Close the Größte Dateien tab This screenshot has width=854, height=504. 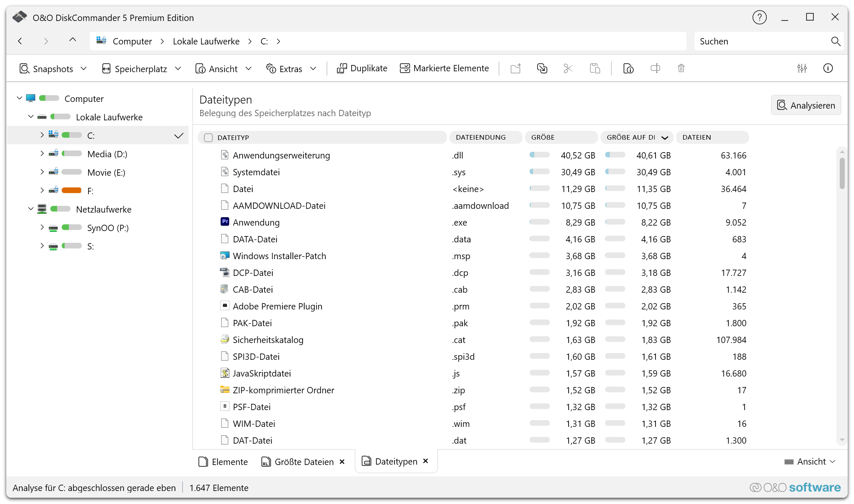(342, 462)
